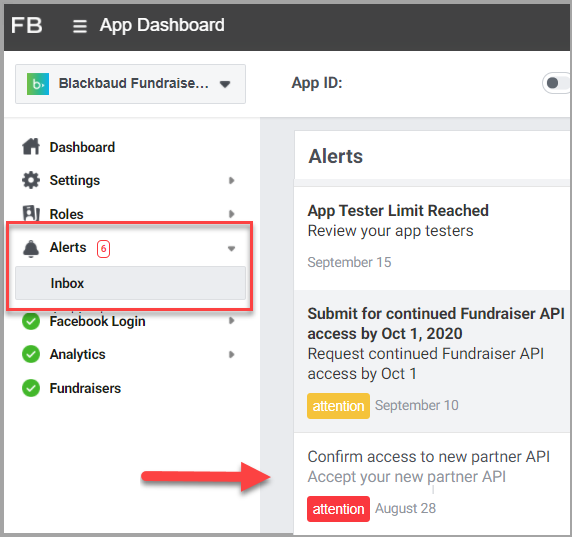
Task: Expand the Settings submenu arrow
Action: (x=231, y=180)
